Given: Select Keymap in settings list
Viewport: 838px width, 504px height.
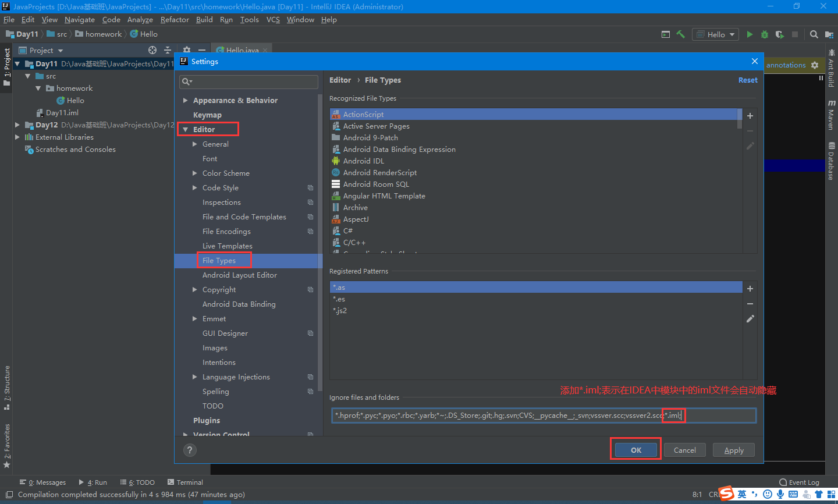Looking at the screenshot, I should pyautogui.click(x=207, y=115).
